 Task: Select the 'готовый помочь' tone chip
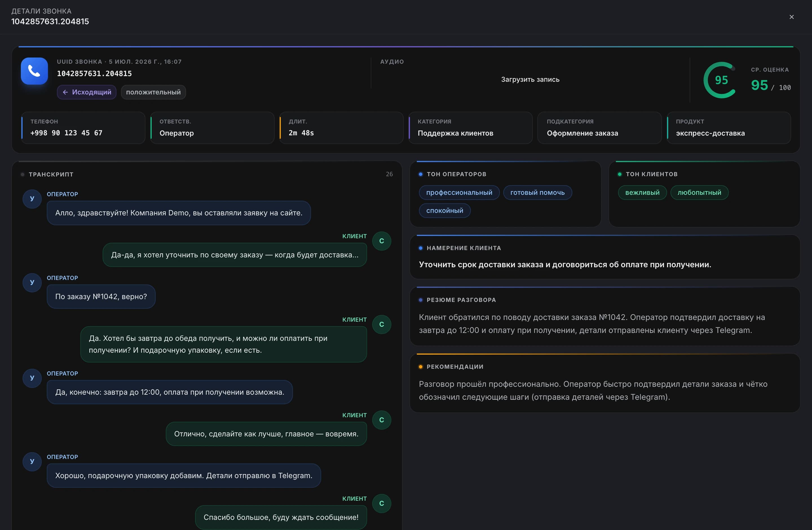tap(537, 192)
